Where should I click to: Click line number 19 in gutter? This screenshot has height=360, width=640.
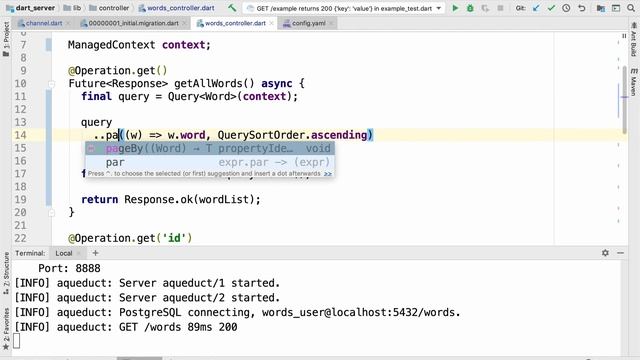[x=20, y=200]
